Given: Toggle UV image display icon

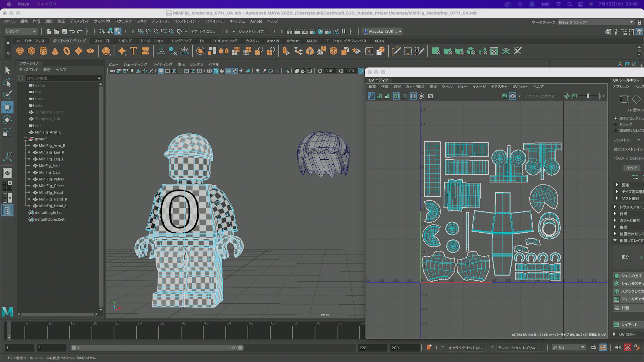Looking at the screenshot, I should (505, 96).
